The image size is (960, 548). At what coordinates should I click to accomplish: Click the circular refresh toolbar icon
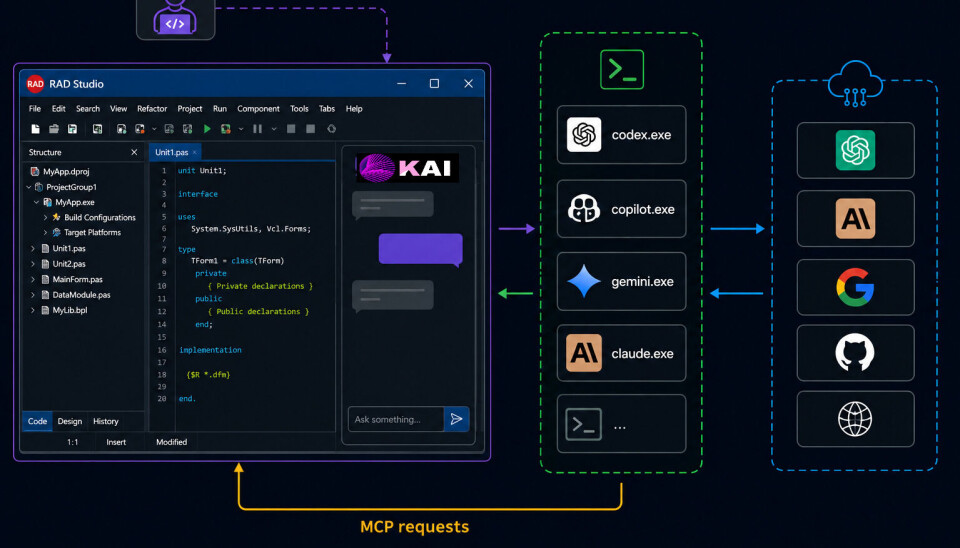(x=331, y=129)
